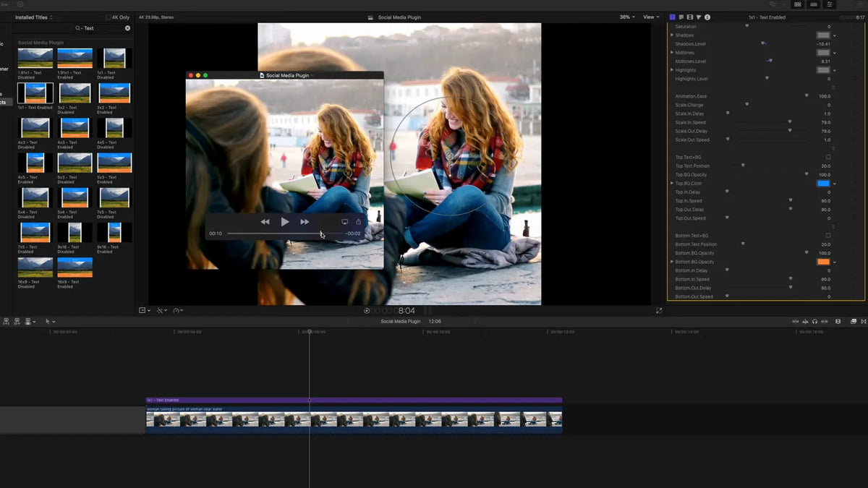Open the transitions browser icon at timeline far right
Image resolution: width=868 pixels, height=488 pixels.
click(x=863, y=321)
